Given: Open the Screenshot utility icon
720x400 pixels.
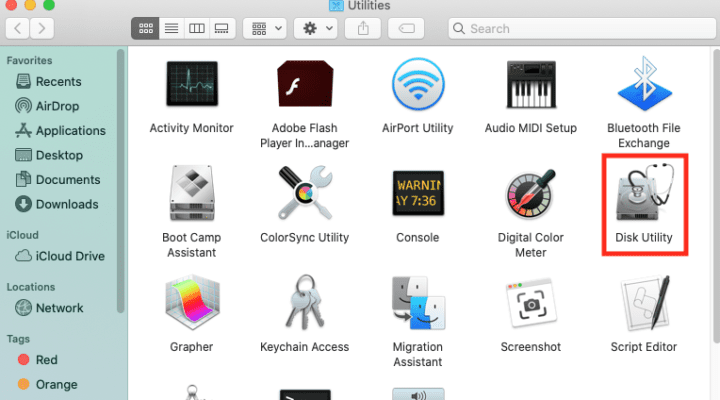Looking at the screenshot, I should click(531, 303).
